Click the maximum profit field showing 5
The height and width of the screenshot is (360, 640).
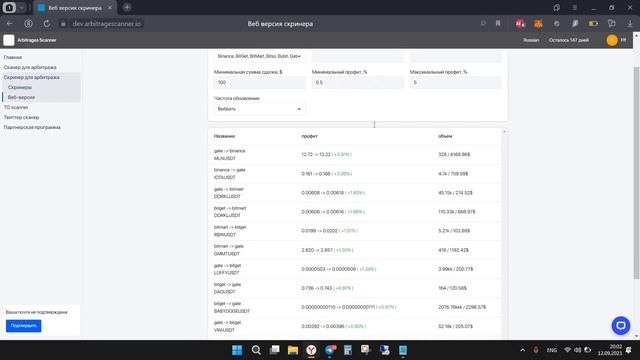456,82
